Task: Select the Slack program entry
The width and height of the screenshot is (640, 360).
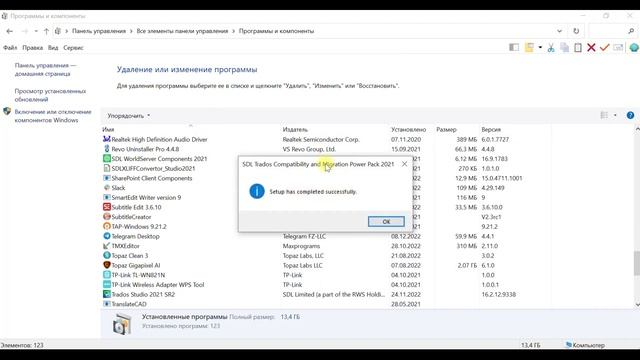Action: [118, 188]
